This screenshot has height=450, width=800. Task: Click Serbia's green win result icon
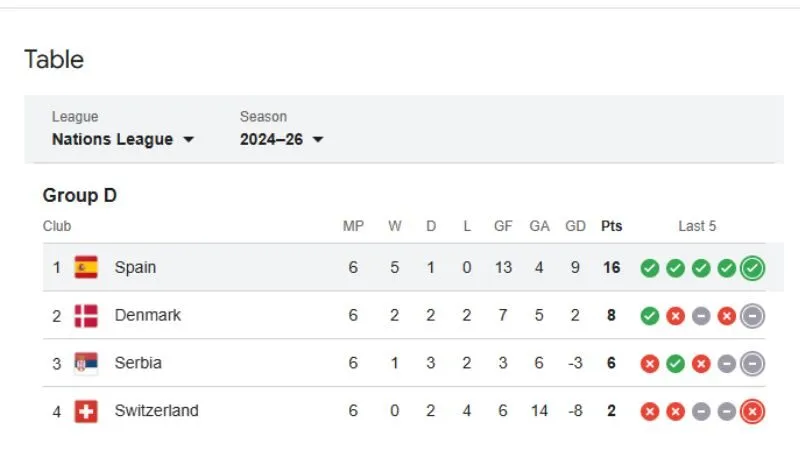675,364
